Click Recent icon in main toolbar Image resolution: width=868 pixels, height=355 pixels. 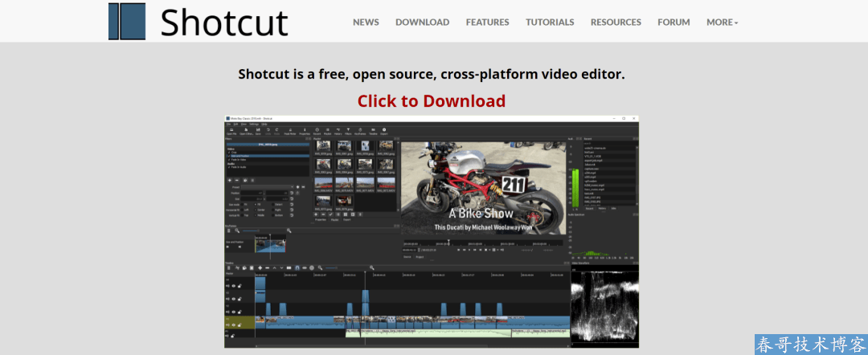click(317, 129)
